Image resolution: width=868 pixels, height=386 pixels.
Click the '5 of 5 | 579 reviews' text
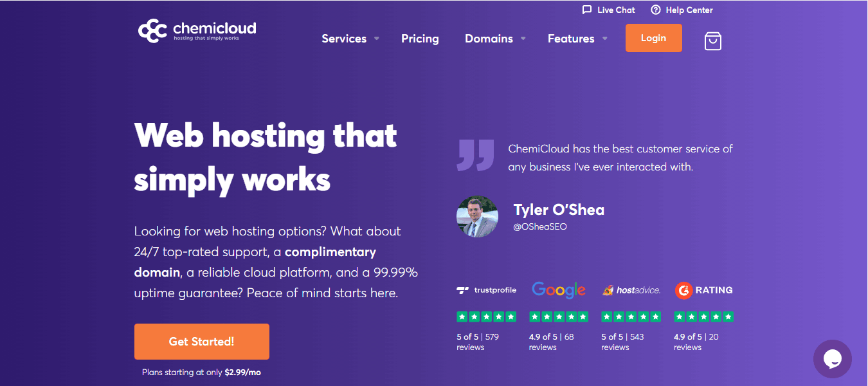point(478,342)
